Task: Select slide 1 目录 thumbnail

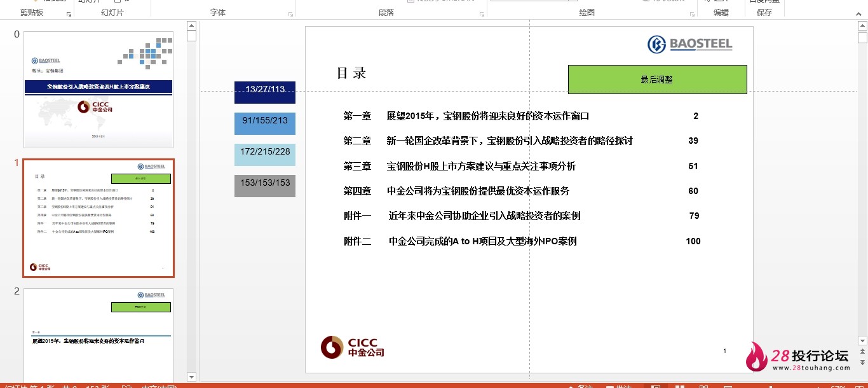Action: 98,218
